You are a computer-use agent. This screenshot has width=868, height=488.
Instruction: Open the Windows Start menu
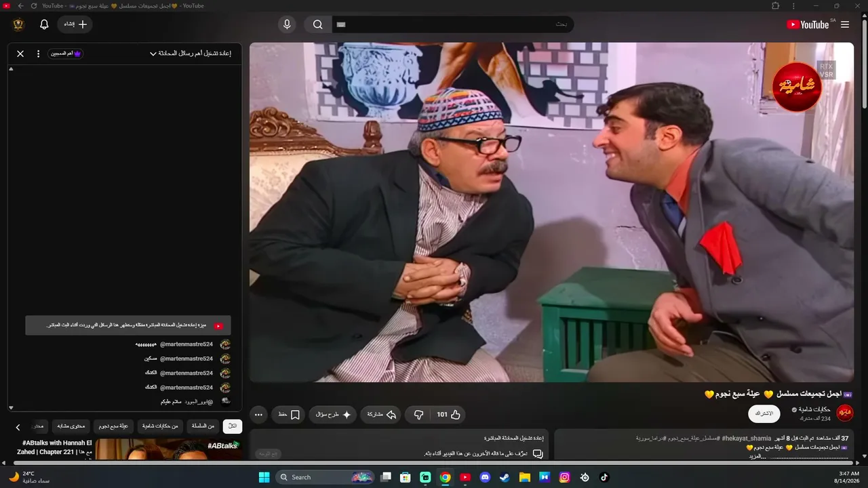coord(264,477)
